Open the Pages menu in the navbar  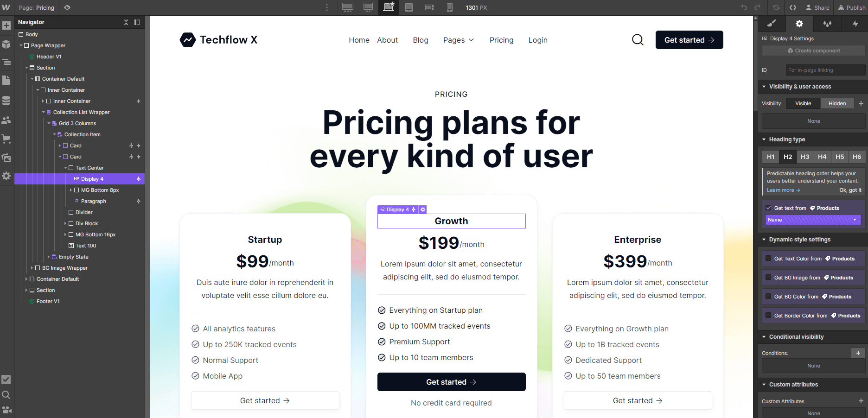pyautogui.click(x=458, y=40)
